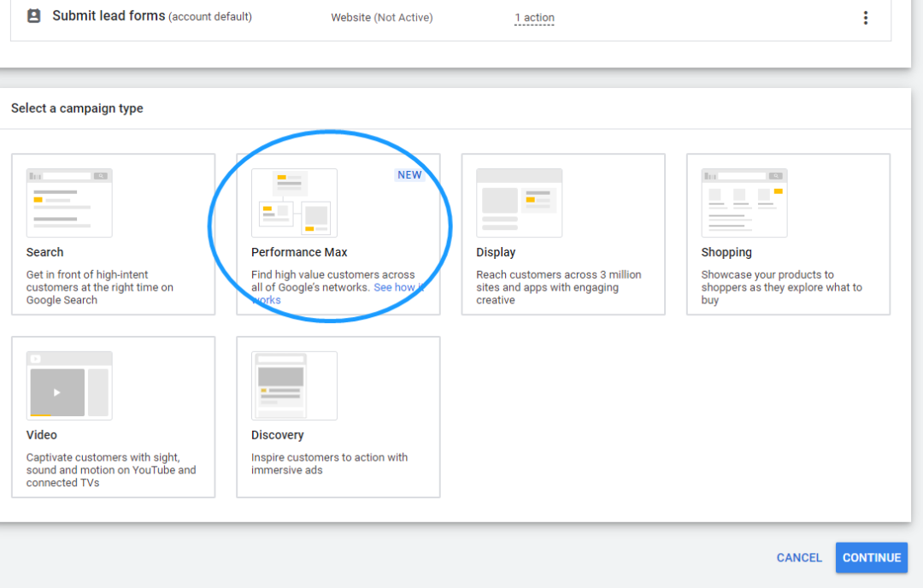The height and width of the screenshot is (588, 923).
Task: Click the Discovery description about immersive ads
Action: click(x=329, y=464)
